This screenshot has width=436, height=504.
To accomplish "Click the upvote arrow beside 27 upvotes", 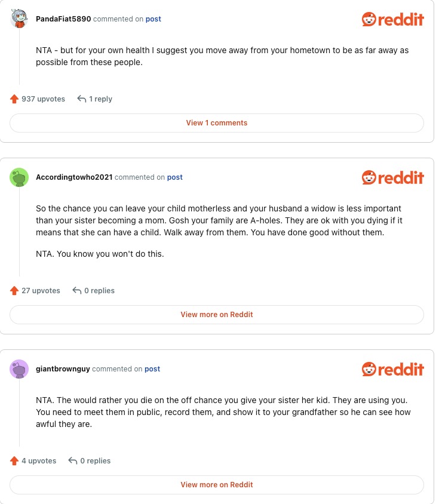I will point(14,291).
